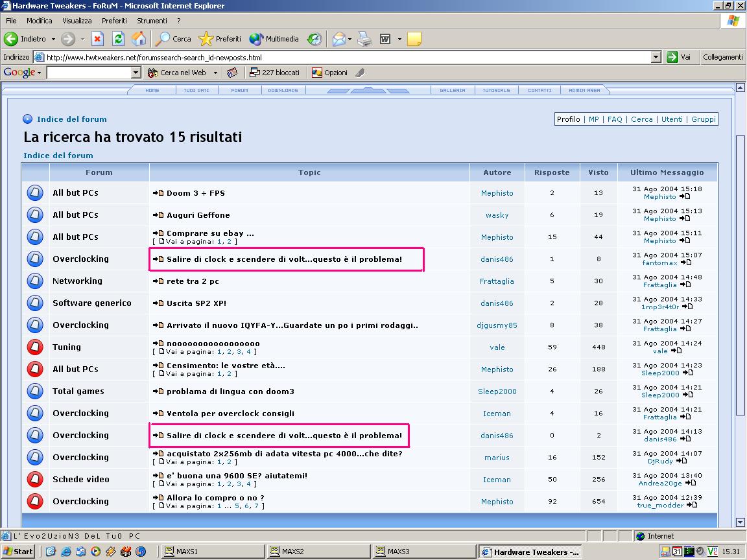Open the Google search box dropdown arrow

point(136,73)
